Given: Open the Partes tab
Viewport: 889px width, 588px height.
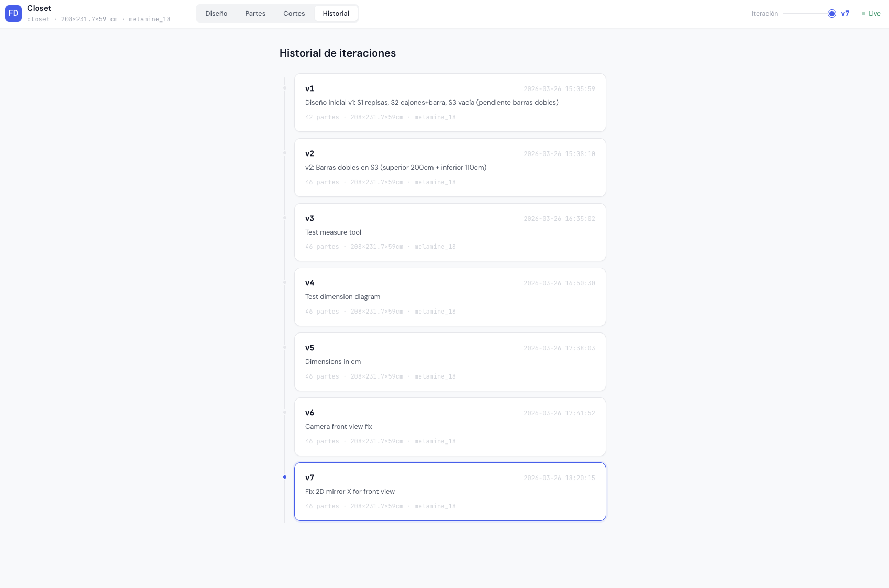Looking at the screenshot, I should pyautogui.click(x=255, y=14).
